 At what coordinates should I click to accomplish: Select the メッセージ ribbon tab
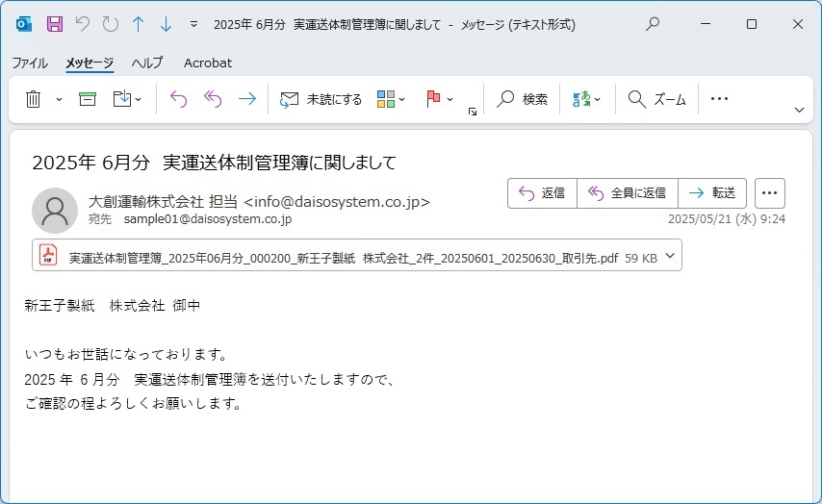tap(90, 63)
